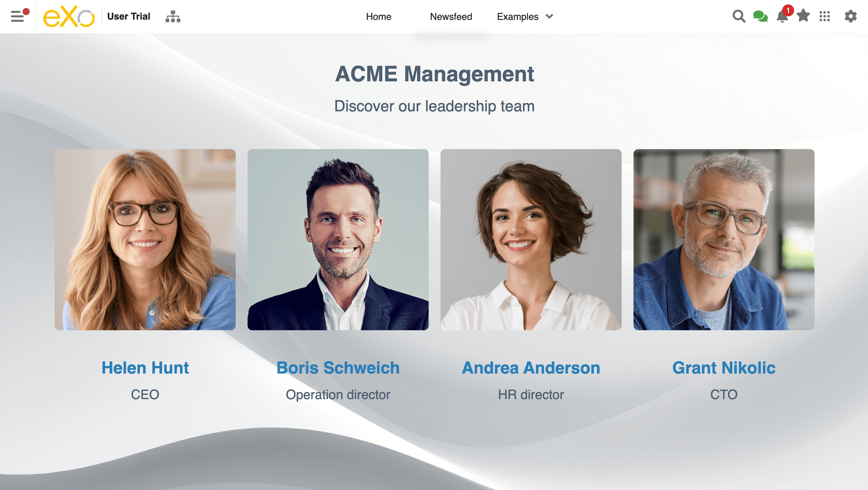
Task: Go to the Home tab
Action: 378,17
